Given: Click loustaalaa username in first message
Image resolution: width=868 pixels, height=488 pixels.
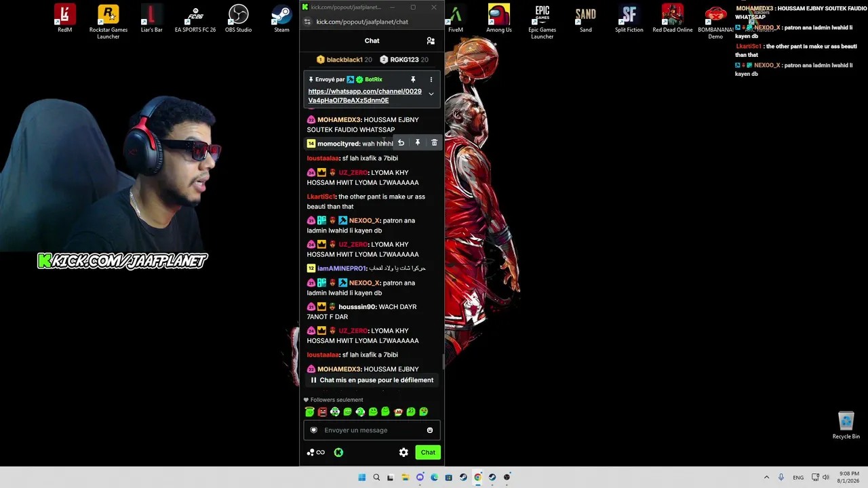Looking at the screenshot, I should coord(322,158).
